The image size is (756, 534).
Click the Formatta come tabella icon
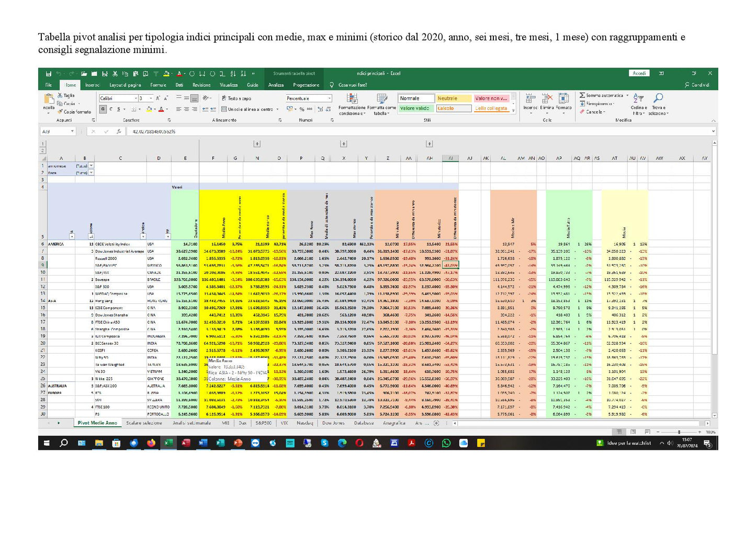pos(382,98)
